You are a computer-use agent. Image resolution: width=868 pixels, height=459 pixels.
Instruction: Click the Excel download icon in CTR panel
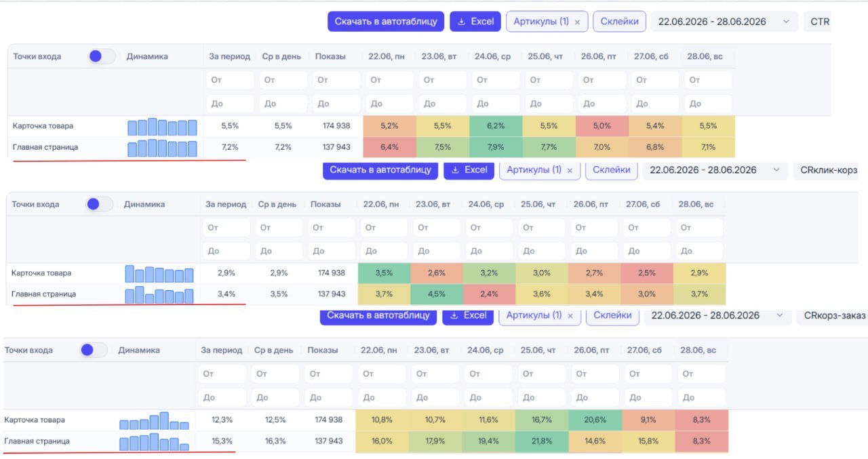462,22
